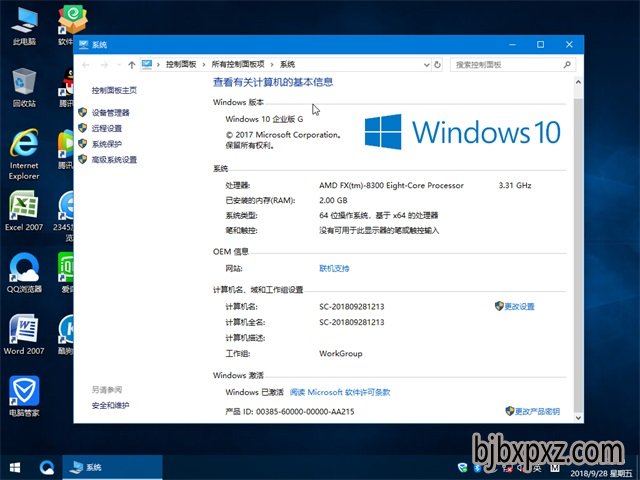Viewport: 640px width, 480px height.
Task: Click 3.31 GHz speed value
Action: (515, 185)
